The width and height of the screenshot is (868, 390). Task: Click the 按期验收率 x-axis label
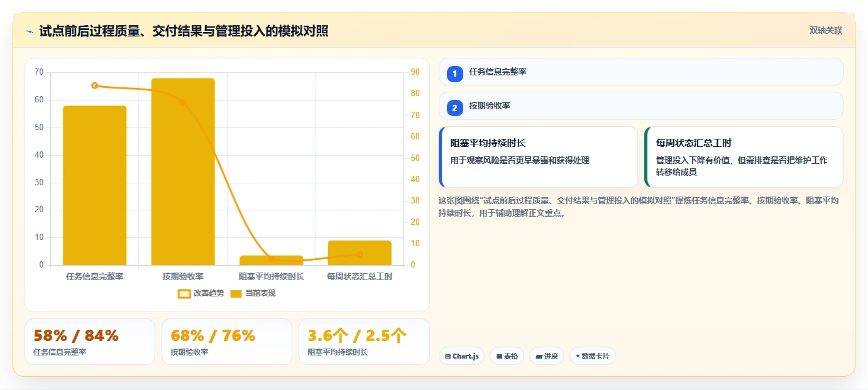pos(183,276)
